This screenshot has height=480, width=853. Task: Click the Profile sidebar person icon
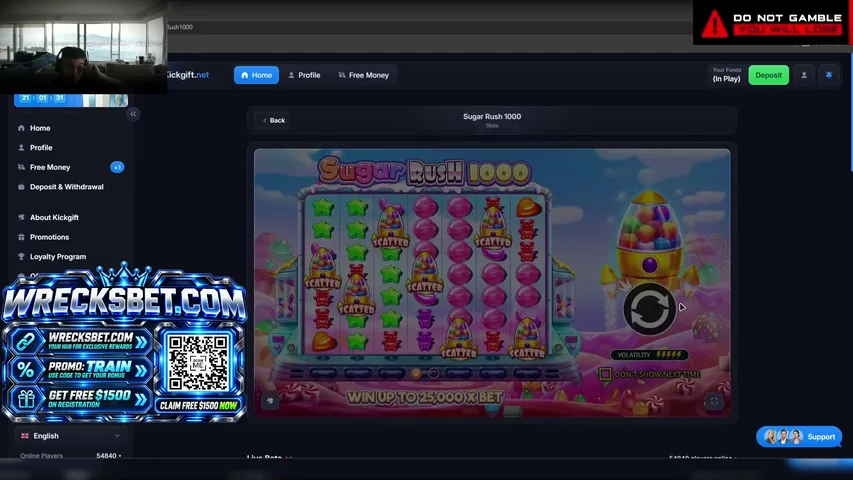(21, 147)
